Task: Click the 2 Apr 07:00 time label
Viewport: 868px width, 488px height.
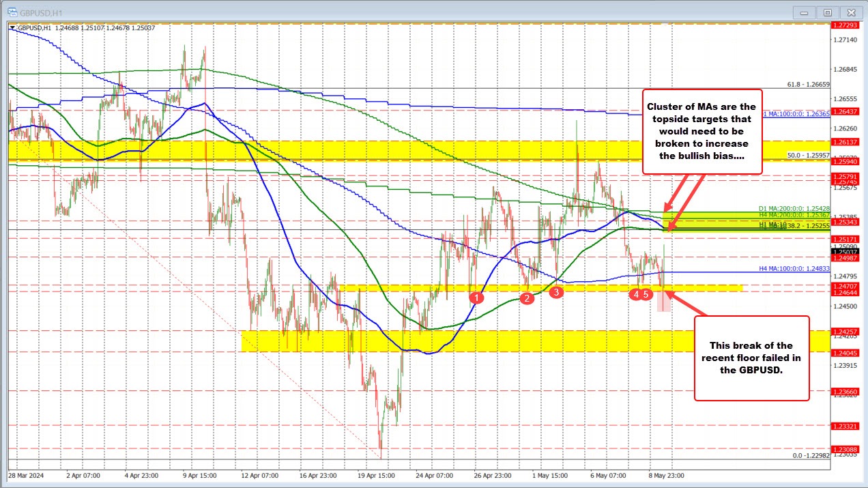Action: [x=85, y=475]
